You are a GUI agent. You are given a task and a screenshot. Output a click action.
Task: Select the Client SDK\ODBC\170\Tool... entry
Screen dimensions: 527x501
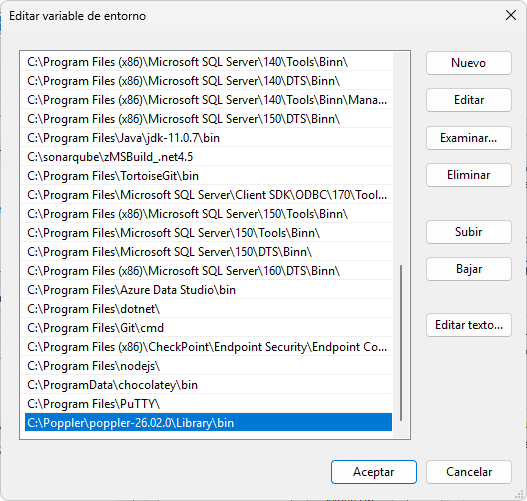pyautogui.click(x=208, y=195)
